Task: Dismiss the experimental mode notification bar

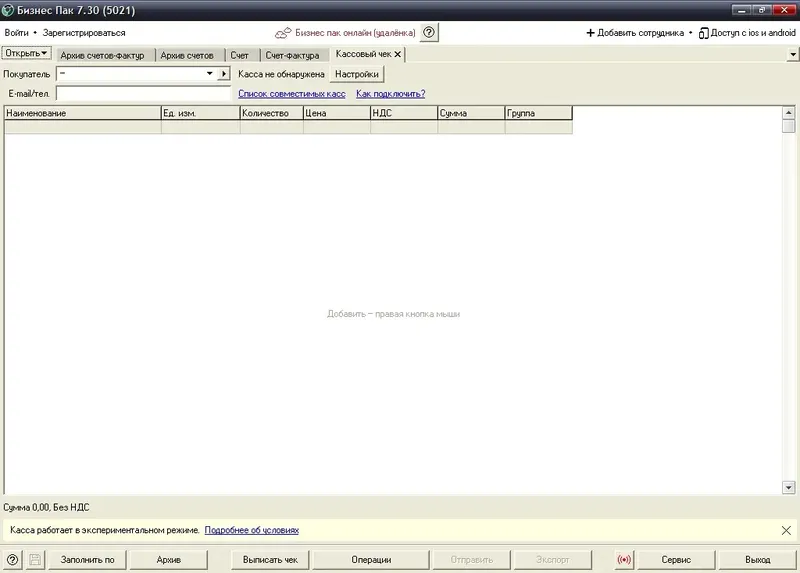Action: 786,531
